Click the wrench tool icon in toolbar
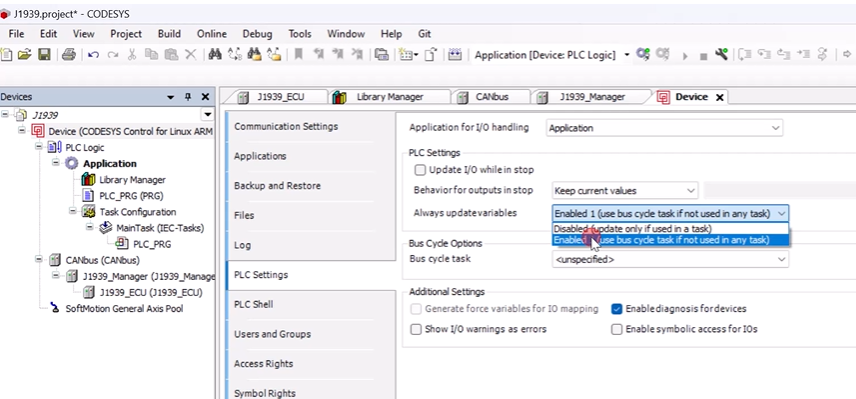The height and width of the screenshot is (399, 856). point(722,55)
